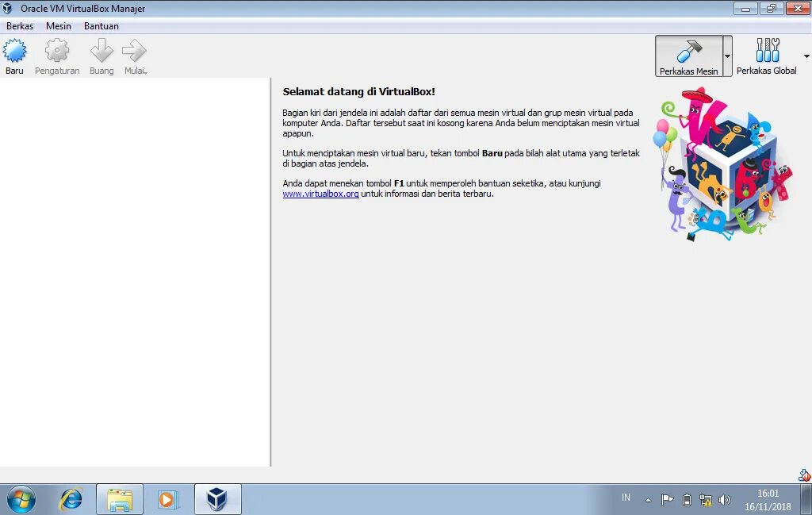
Task: Select the Perkakas Mesin hammer button
Action: 689,56
